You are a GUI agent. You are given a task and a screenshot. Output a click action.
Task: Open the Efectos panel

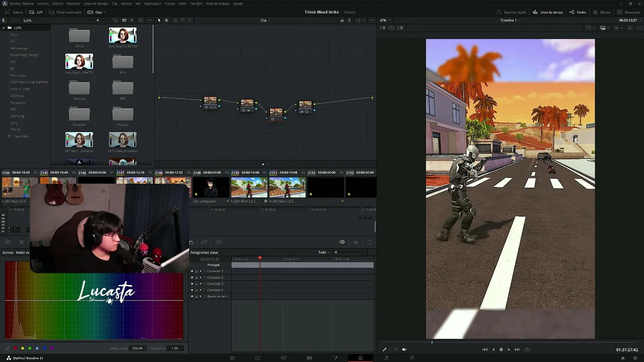[x=602, y=12]
